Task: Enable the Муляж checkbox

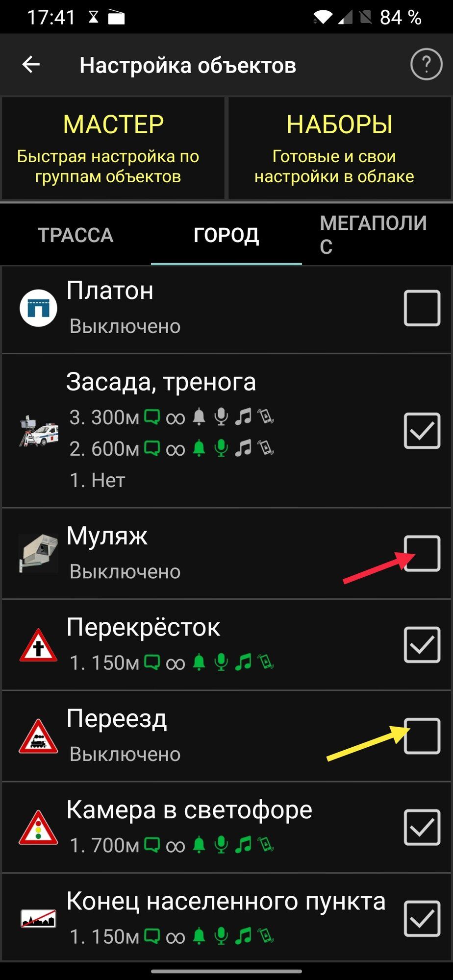Action: tap(422, 553)
